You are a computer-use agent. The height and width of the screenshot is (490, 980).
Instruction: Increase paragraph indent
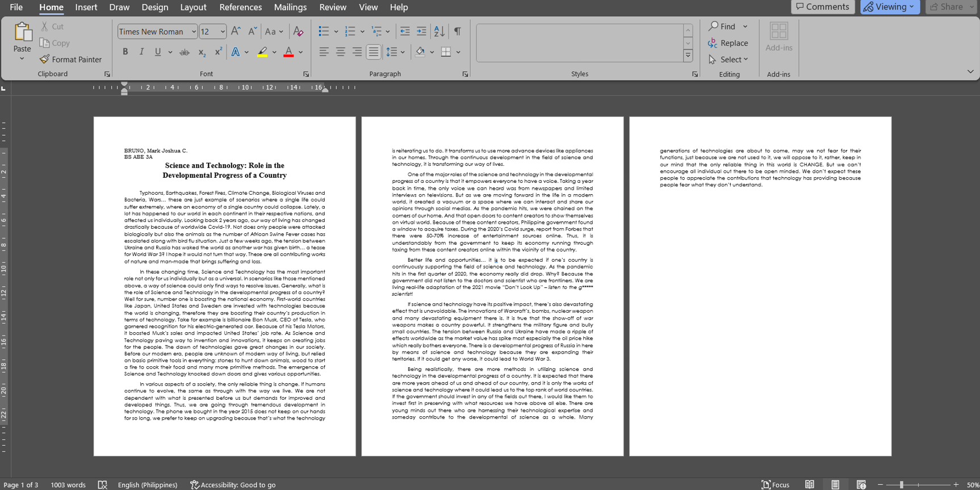421,31
